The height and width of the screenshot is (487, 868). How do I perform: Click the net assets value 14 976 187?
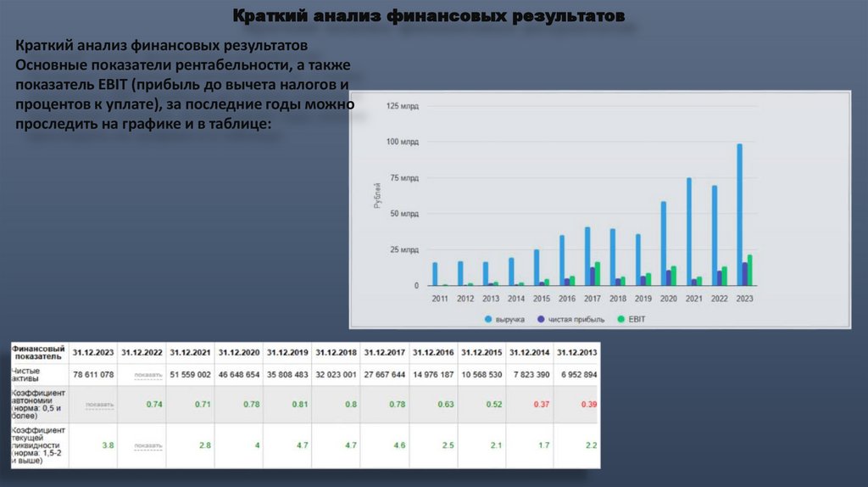tap(433, 375)
